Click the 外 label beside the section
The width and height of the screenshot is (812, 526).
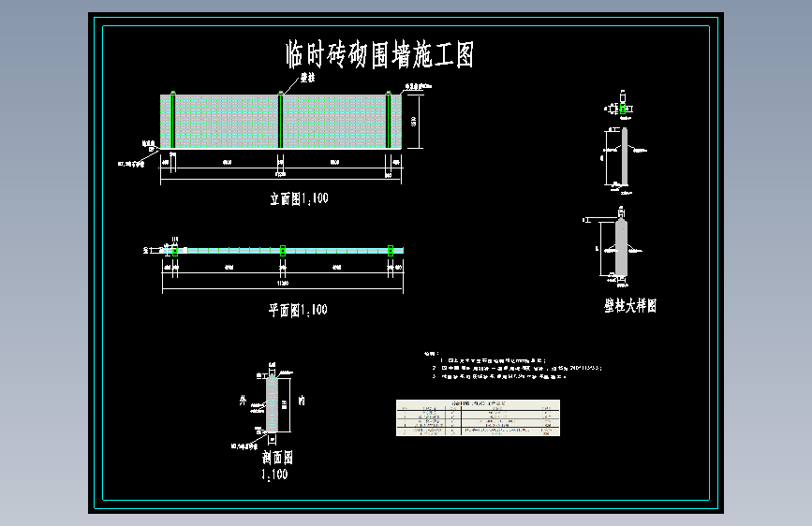[x=243, y=401]
